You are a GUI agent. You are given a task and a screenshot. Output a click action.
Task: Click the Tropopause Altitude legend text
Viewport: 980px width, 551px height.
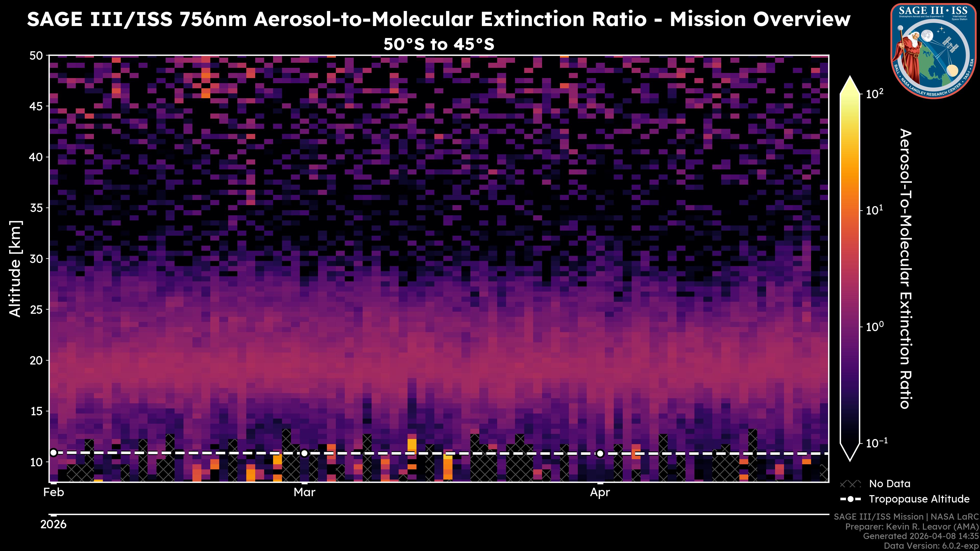(919, 499)
